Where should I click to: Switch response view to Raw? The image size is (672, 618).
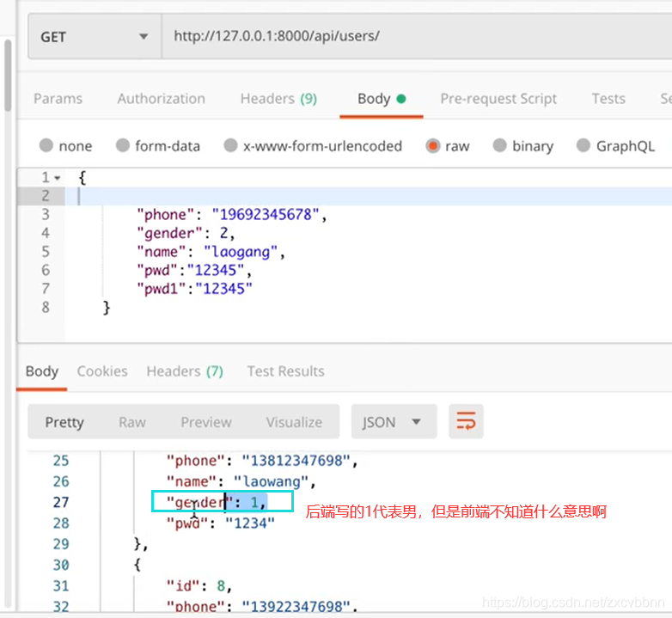(132, 422)
